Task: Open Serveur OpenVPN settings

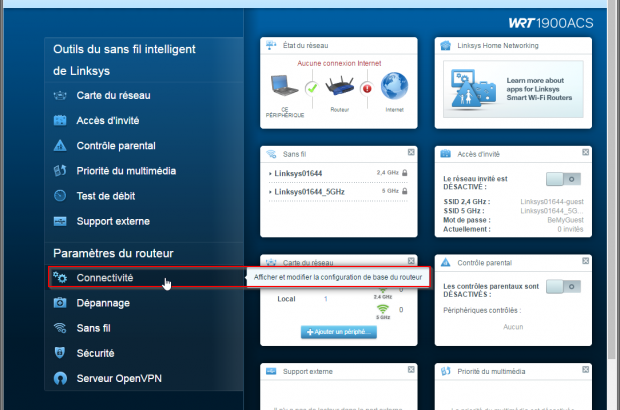Action: 119,379
